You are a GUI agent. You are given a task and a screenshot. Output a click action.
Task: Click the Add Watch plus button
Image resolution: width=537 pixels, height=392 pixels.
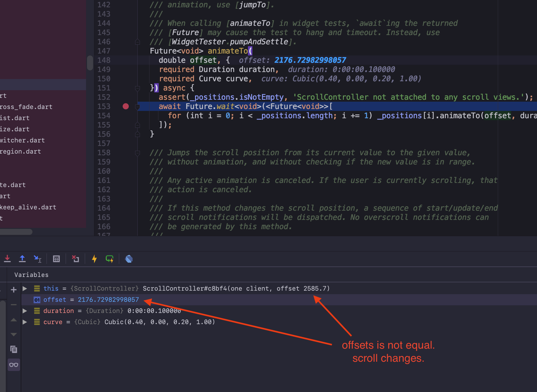coord(14,289)
